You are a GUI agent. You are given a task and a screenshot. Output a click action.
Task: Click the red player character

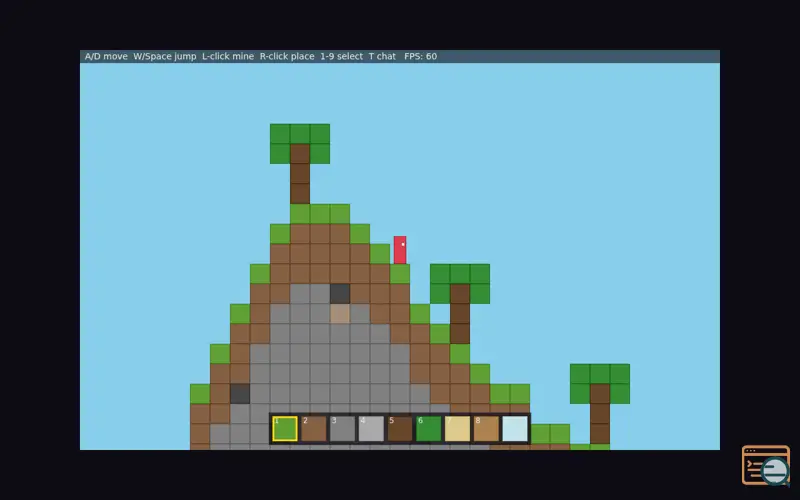(x=400, y=250)
